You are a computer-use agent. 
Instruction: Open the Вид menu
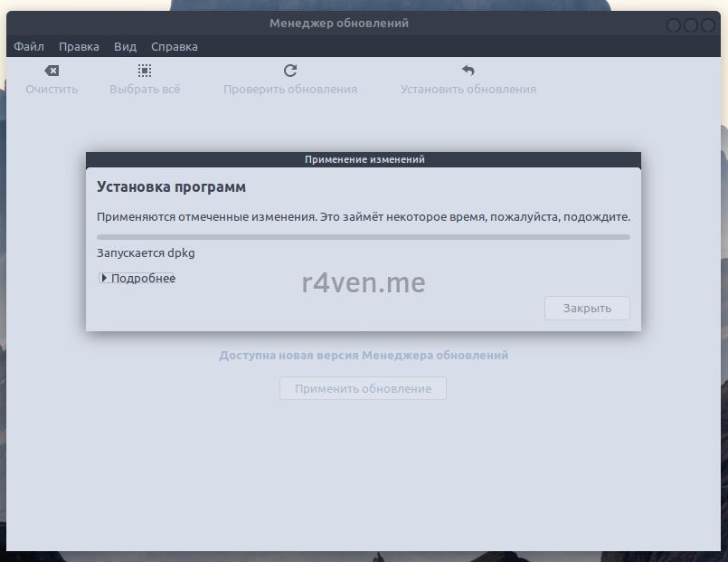[x=125, y=46]
